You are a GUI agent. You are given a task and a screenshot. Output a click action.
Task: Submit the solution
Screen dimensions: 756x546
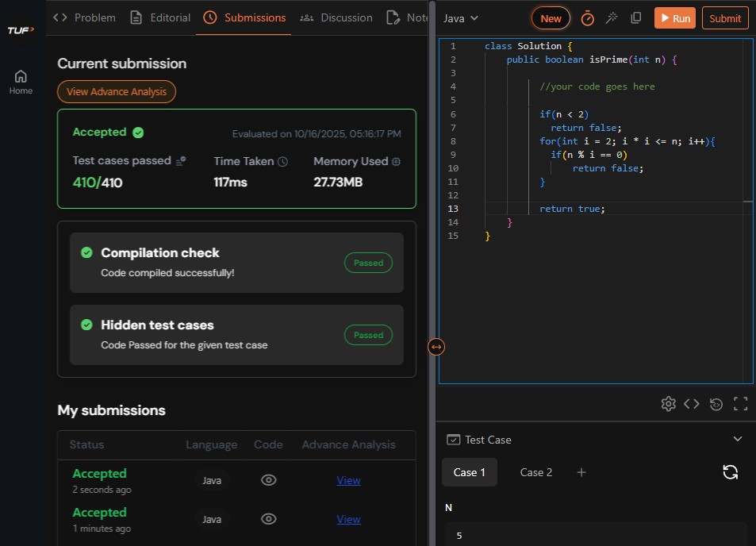coord(725,18)
